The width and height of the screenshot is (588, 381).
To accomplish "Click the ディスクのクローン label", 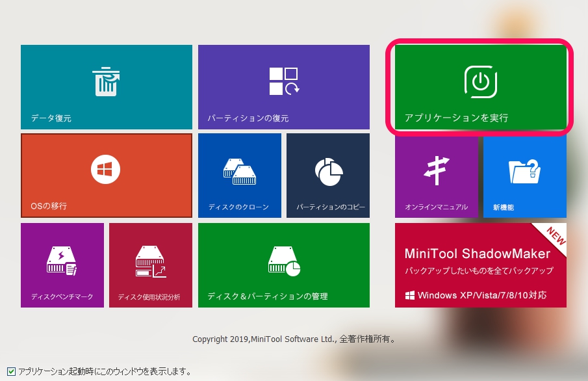I will tap(238, 207).
